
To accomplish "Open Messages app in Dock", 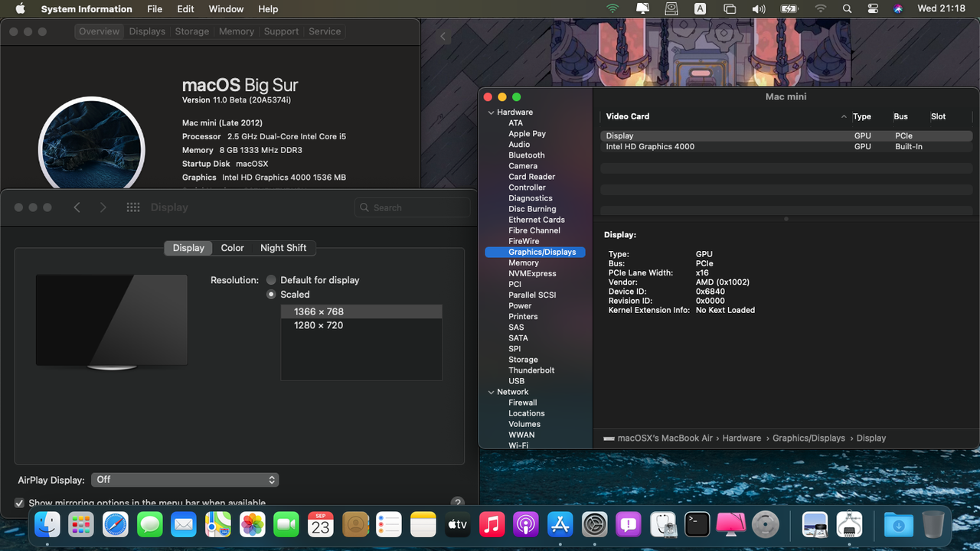I will (150, 524).
